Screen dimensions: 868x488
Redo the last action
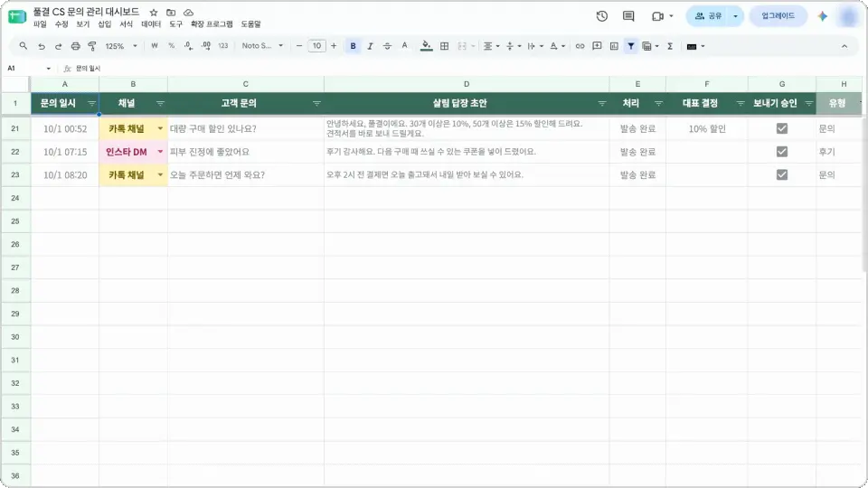click(x=58, y=46)
